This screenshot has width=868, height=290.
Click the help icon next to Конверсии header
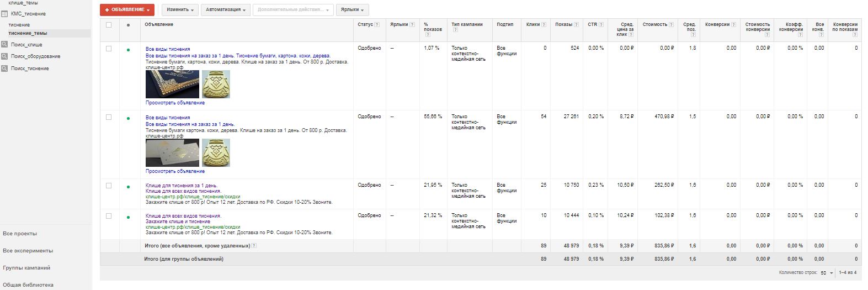[734, 24]
